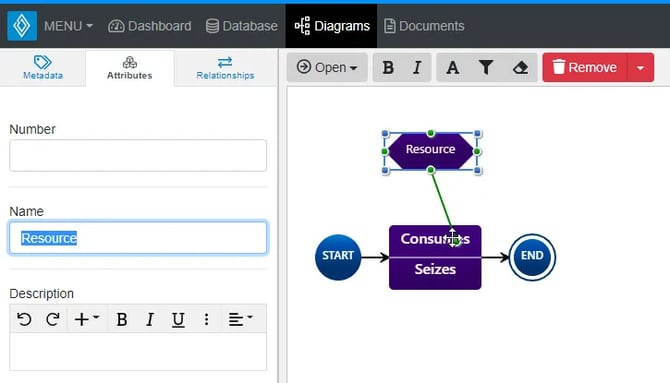Select the Diagrams tab in navbar

332,26
